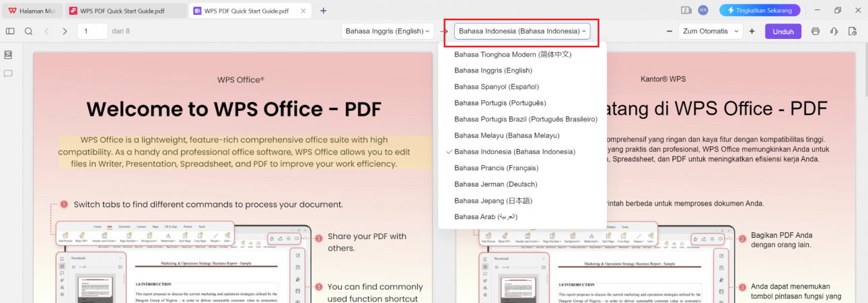This screenshot has height=303, width=868.
Task: Click the WPS Office® text on original page
Action: point(241,79)
